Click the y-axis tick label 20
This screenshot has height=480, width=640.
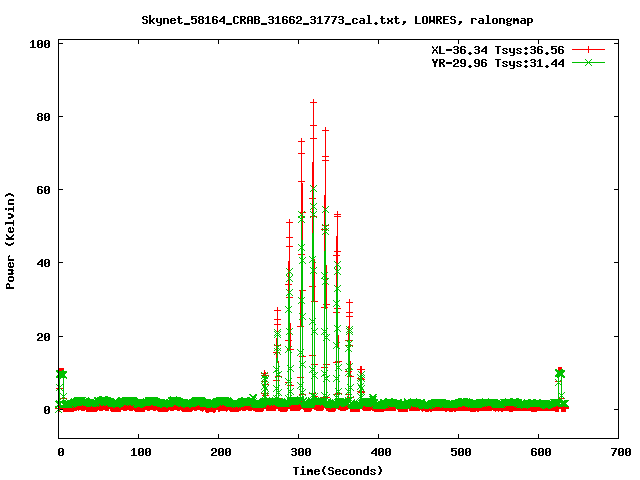(x=43, y=337)
